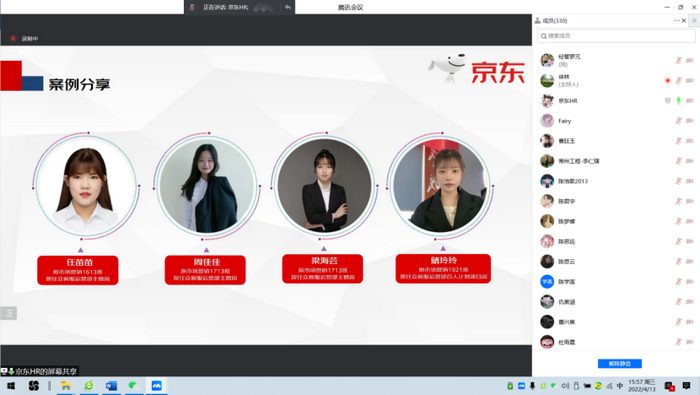Image resolution: width=700 pixels, height=395 pixels.
Task: Open the members panel more options
Action: click(x=676, y=21)
